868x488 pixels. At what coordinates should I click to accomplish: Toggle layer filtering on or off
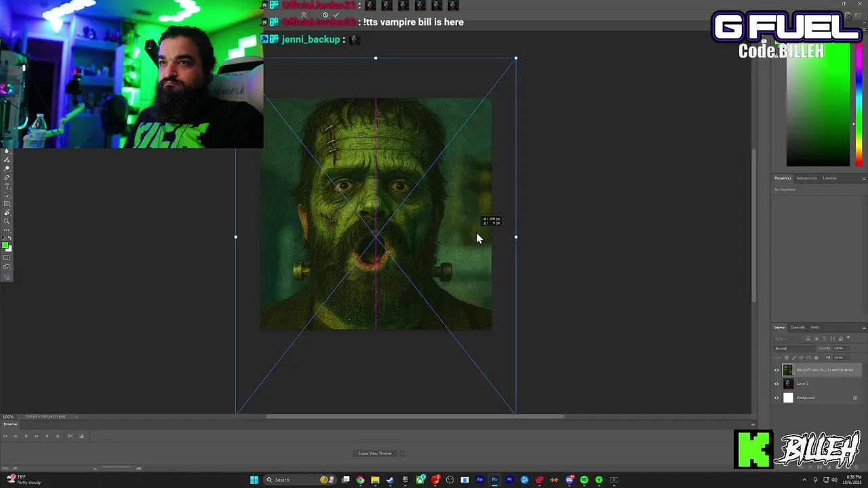848,338
